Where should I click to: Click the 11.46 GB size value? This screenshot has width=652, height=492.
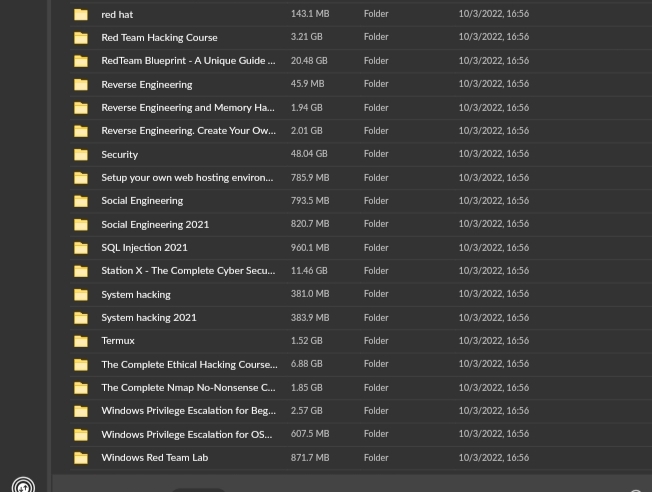tap(309, 271)
